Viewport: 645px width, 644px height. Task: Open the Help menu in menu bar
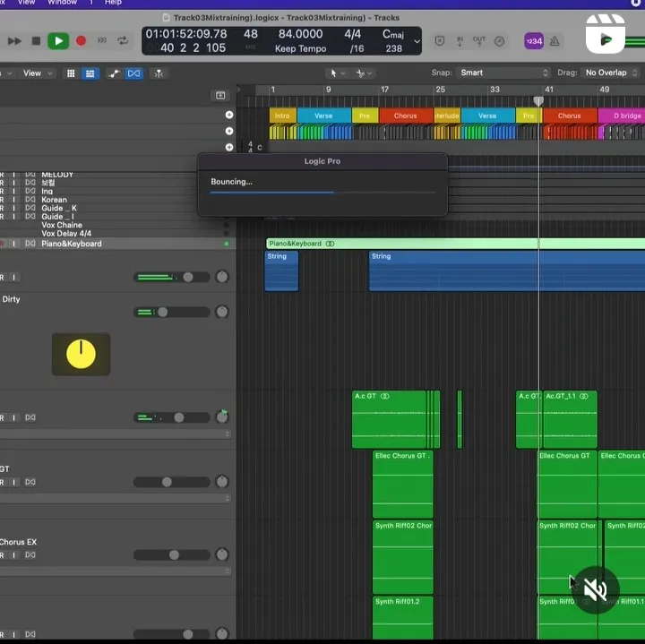(113, 3)
